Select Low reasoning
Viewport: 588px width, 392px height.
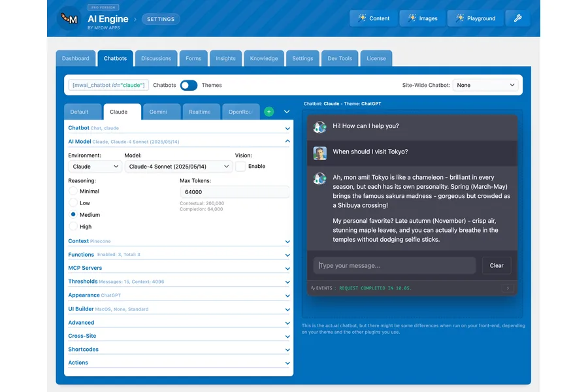pyautogui.click(x=73, y=203)
